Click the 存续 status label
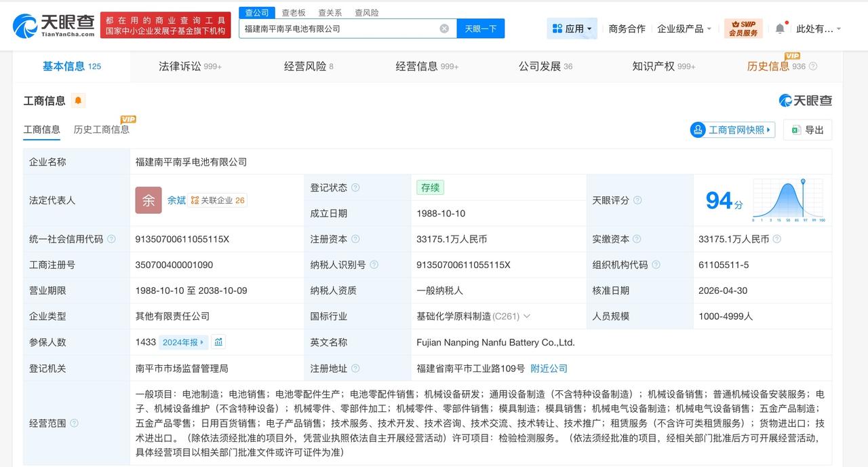This screenshot has height=467, width=868. coord(430,187)
